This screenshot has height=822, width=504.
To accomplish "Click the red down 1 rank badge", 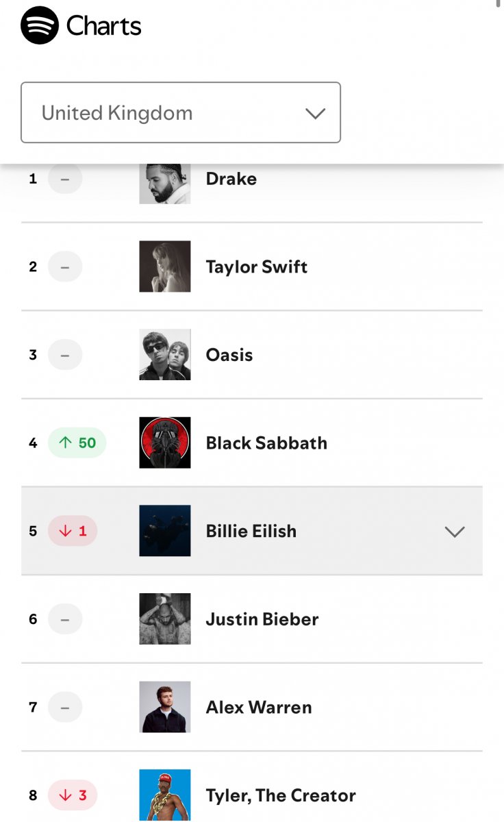I will point(73,531).
